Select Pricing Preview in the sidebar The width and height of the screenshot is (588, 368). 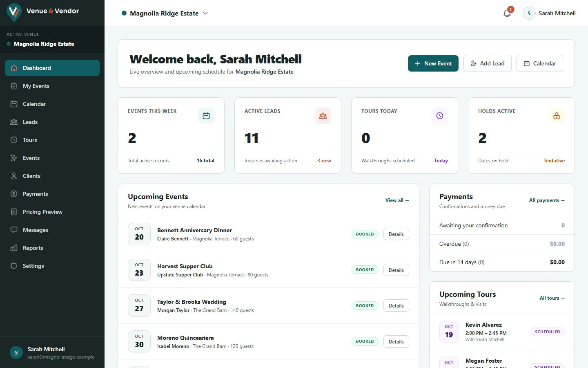[x=52, y=212]
